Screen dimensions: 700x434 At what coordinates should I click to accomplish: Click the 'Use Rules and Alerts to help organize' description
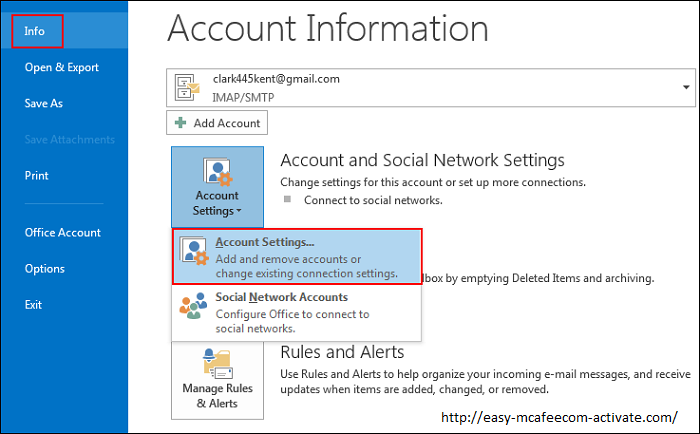click(x=485, y=382)
